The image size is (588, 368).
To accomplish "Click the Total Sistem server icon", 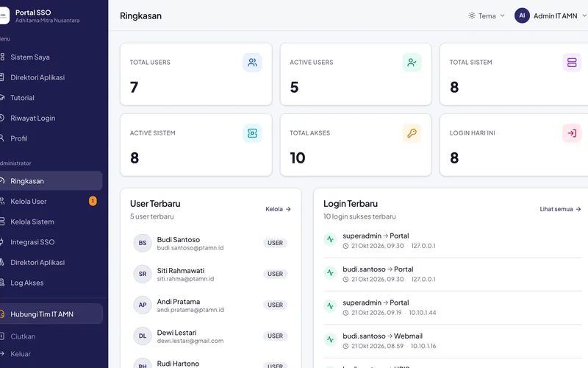I will click(572, 63).
